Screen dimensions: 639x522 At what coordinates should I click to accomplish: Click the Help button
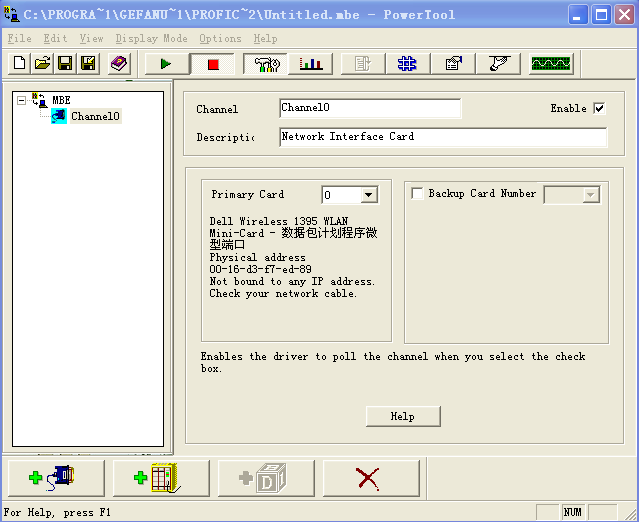[403, 416]
